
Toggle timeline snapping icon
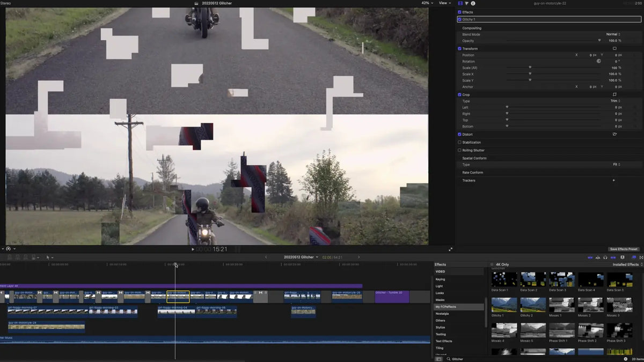pyautogui.click(x=613, y=257)
